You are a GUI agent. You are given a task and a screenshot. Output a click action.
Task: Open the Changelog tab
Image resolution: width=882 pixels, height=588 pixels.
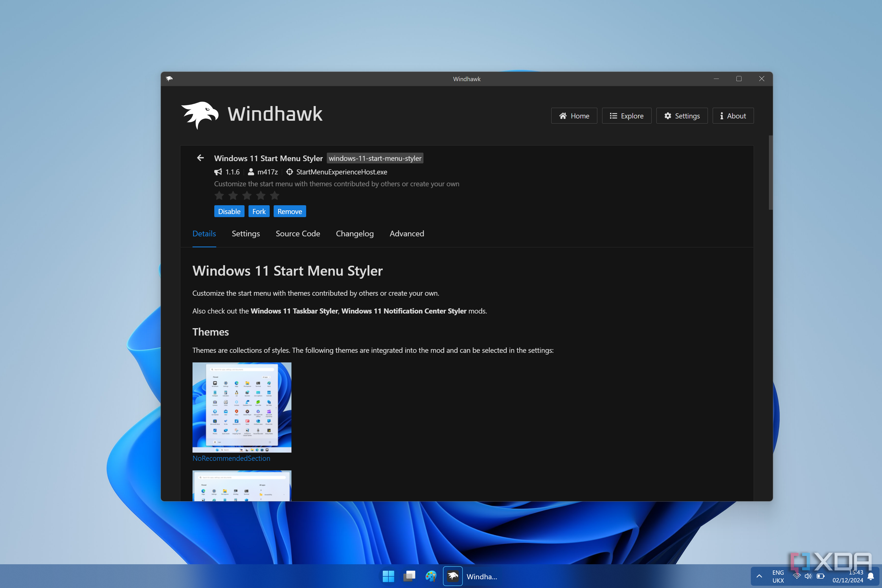click(x=354, y=234)
